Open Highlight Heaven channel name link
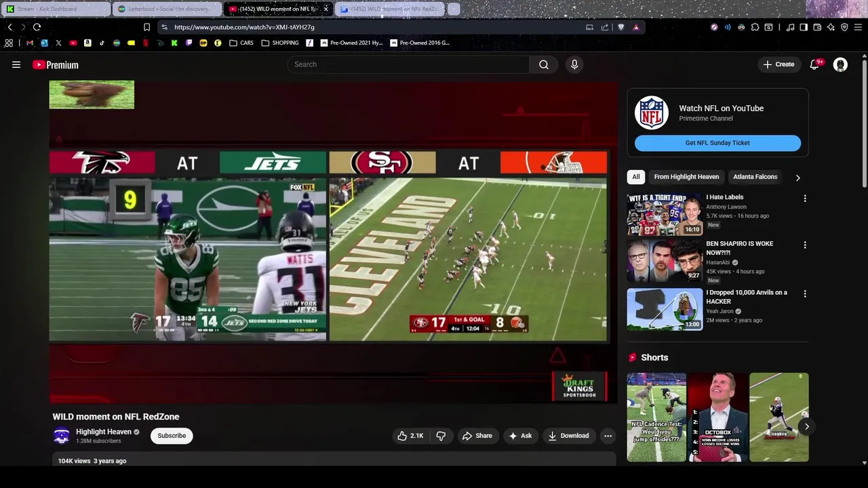Image resolution: width=868 pixels, height=488 pixels. 104,432
